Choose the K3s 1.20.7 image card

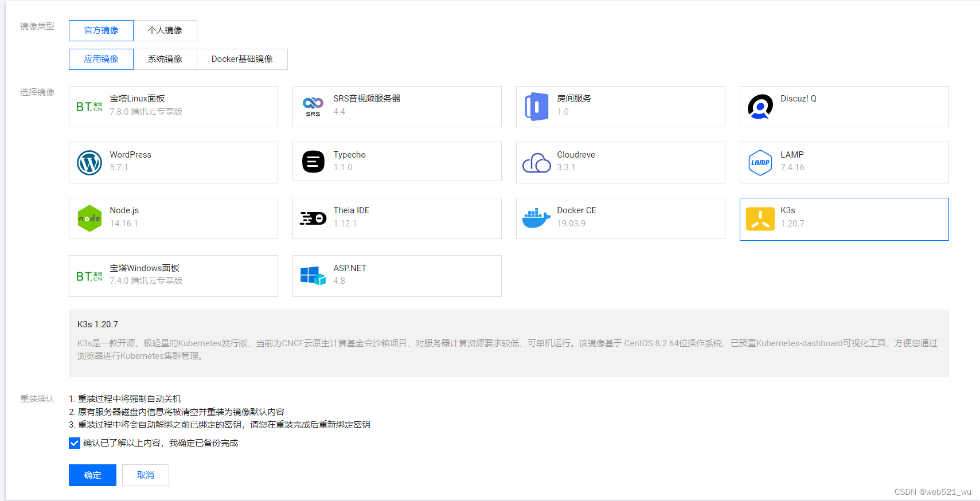point(844,219)
